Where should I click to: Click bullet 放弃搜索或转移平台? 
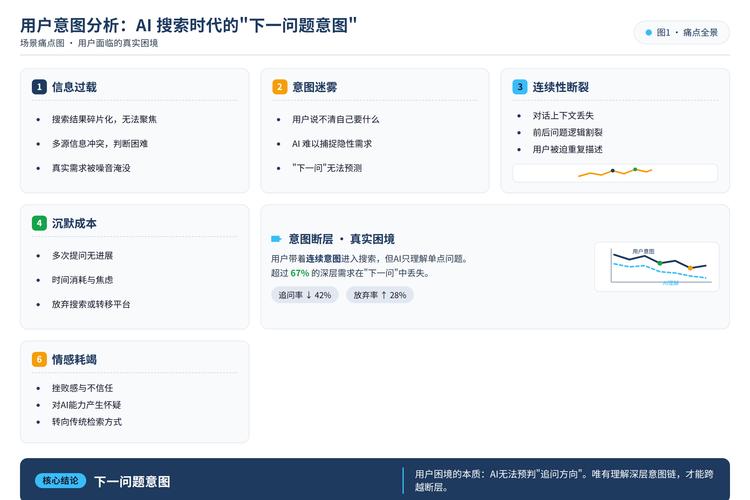point(91,304)
